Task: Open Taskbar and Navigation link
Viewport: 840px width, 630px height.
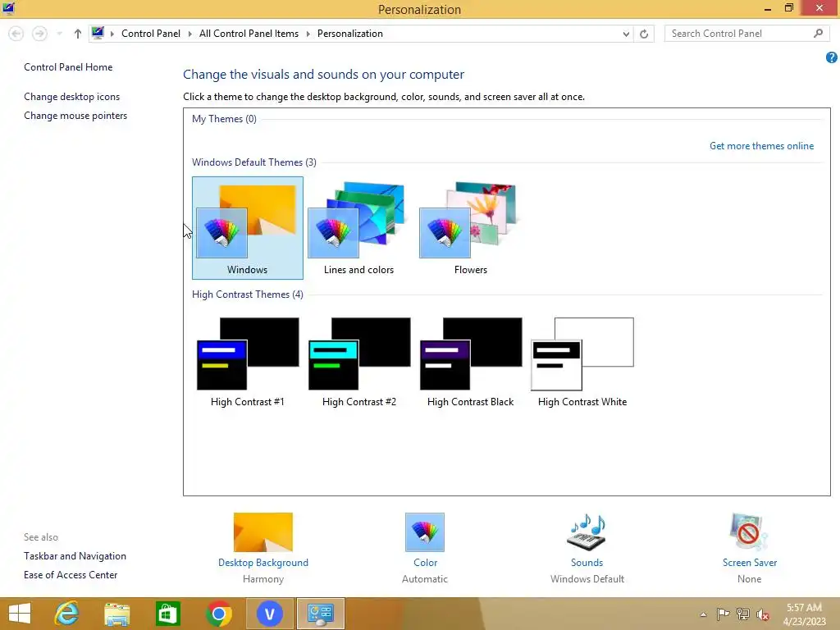Action: pos(75,556)
